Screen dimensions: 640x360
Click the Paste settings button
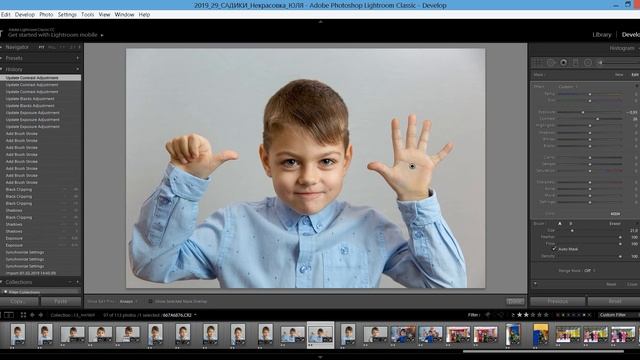click(61, 301)
